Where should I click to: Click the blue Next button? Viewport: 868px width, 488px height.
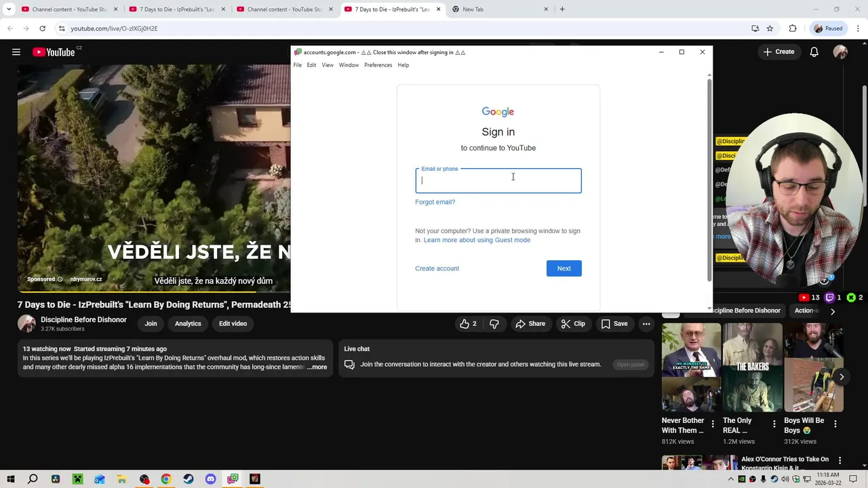click(x=564, y=268)
